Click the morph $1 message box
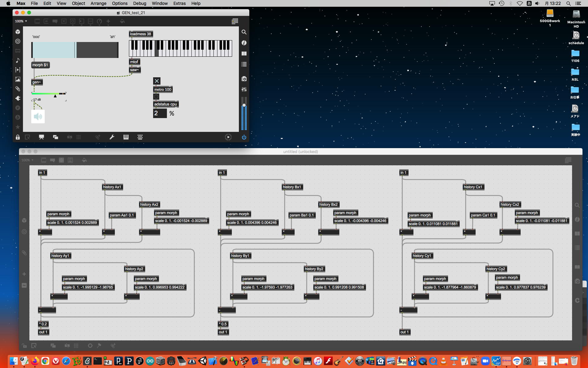Viewport: 588px width, 368px height. pyautogui.click(x=40, y=65)
